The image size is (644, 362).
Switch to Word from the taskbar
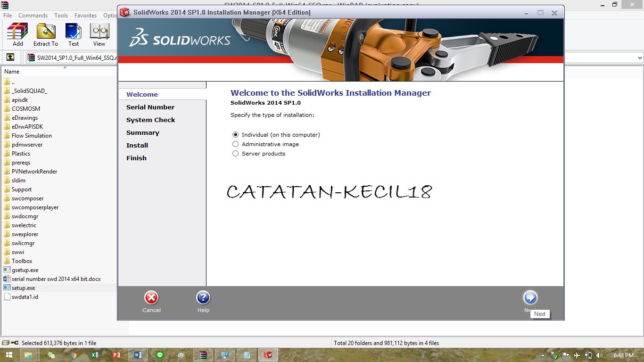[x=138, y=355]
